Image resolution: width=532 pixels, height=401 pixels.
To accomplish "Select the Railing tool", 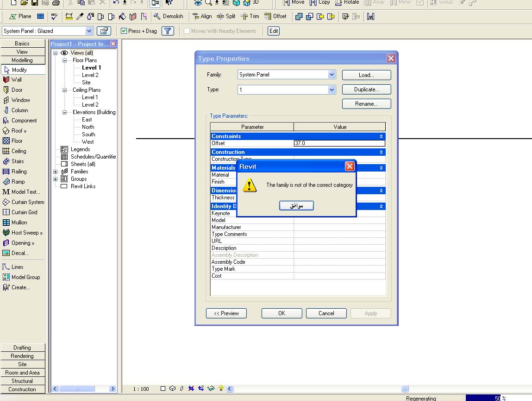I will coord(19,172).
